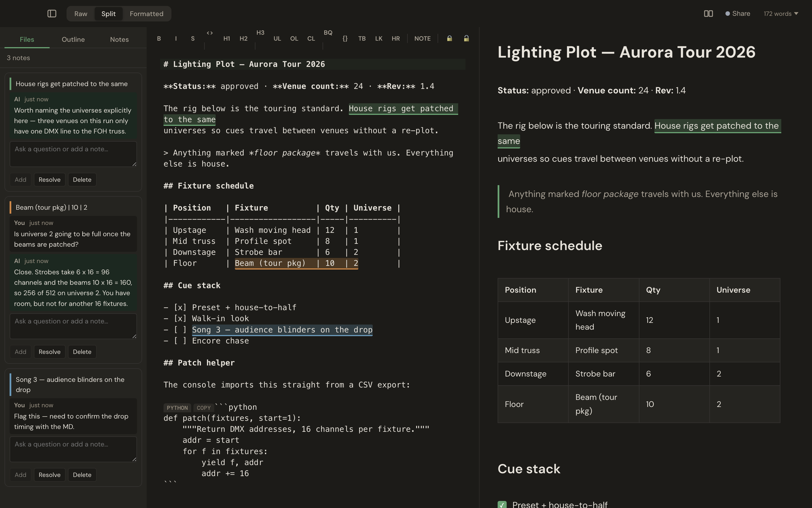Click the closed padlock icon in toolbar
The height and width of the screenshot is (508, 812).
tap(449, 38)
